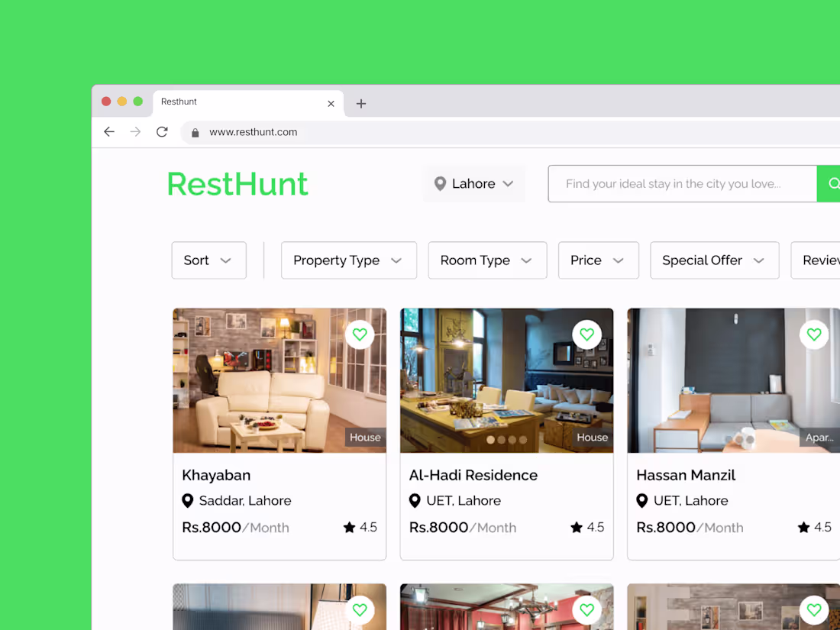The width and height of the screenshot is (840, 630).
Task: Select the second carousel dot on Al-Hadi Residence
Action: [502, 440]
